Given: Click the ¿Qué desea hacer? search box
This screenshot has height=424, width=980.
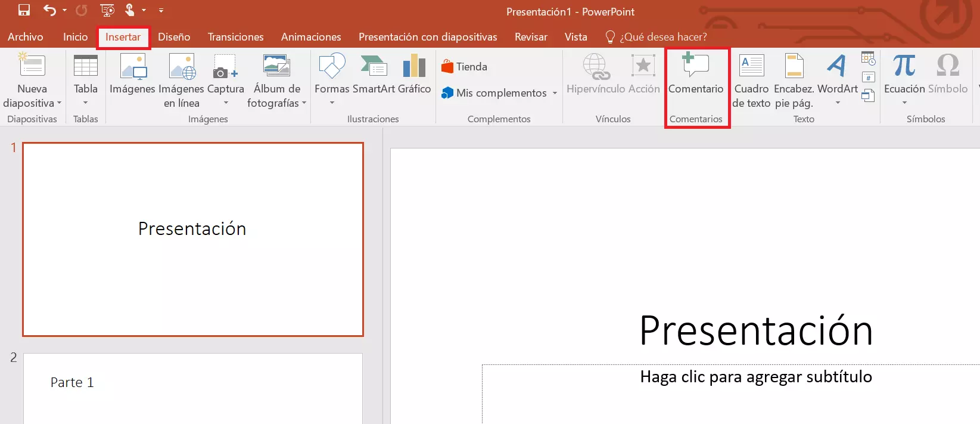Looking at the screenshot, I should 656,37.
